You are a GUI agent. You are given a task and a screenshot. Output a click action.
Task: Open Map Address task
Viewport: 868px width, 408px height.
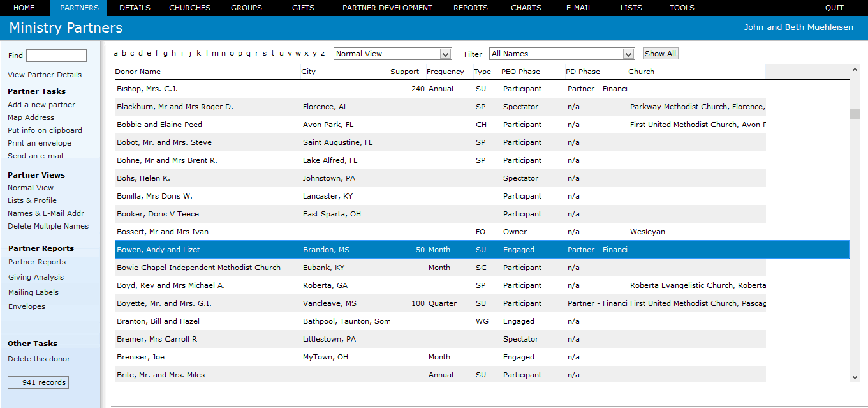[31, 117]
